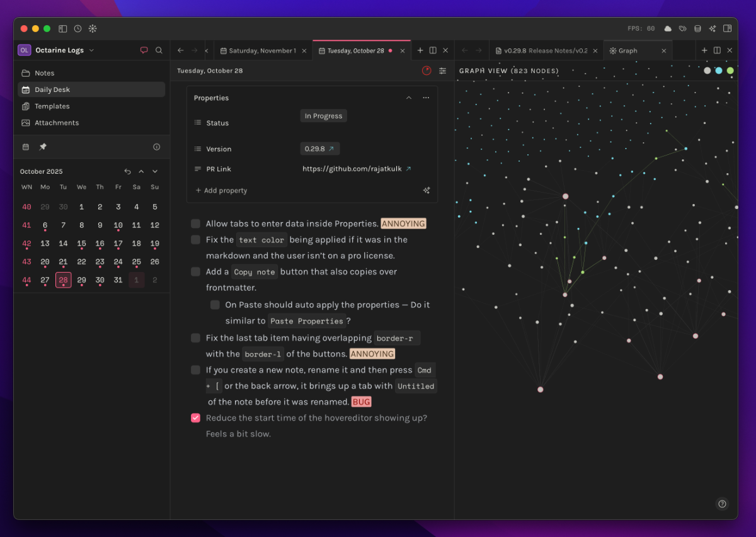Check the 'Allow tabs to enter data' task
Screen dimensions: 756x537
(196, 223)
